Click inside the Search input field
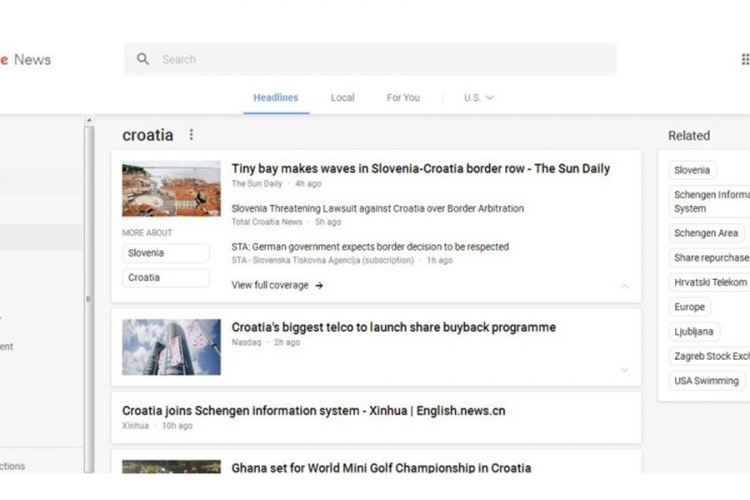This screenshot has height=500, width=750. pos(371,59)
